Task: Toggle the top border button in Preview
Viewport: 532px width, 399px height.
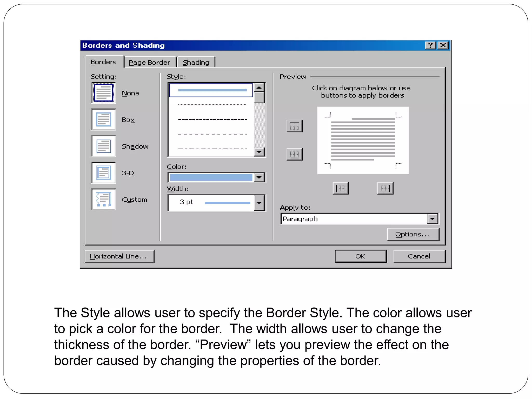Action: point(294,126)
